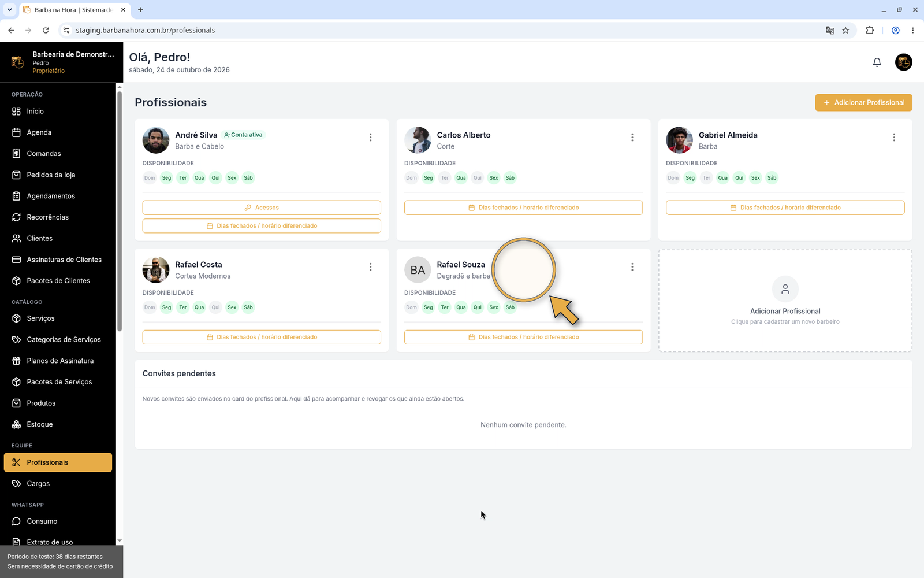Click the Consumo chat bubble icon
Image resolution: width=924 pixels, height=578 pixels.
pyautogui.click(x=16, y=521)
